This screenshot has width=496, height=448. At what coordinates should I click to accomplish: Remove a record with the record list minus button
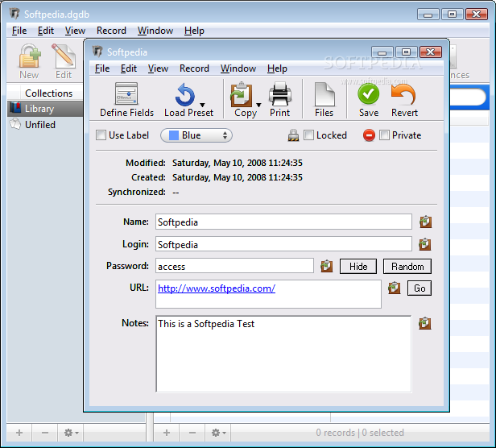(192, 433)
